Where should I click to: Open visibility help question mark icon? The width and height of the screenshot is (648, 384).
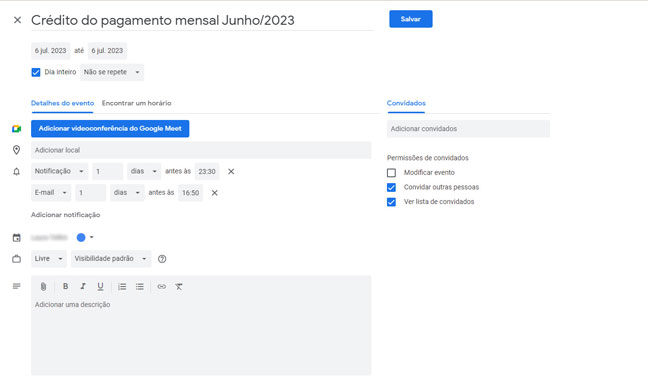tap(162, 259)
